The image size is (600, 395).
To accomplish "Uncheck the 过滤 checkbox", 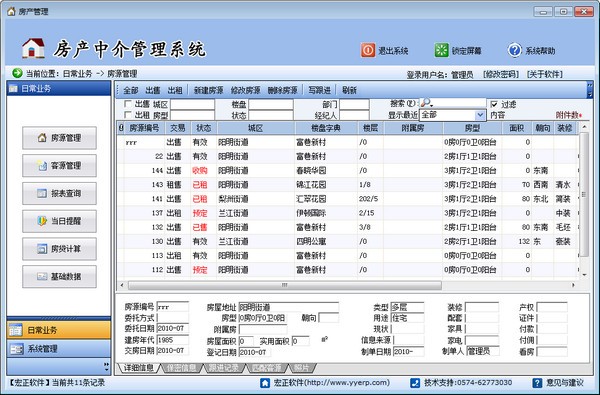I will click(x=494, y=104).
